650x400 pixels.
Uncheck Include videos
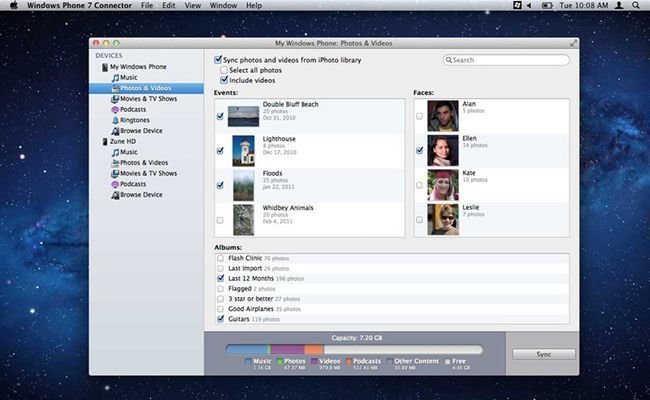coord(224,80)
